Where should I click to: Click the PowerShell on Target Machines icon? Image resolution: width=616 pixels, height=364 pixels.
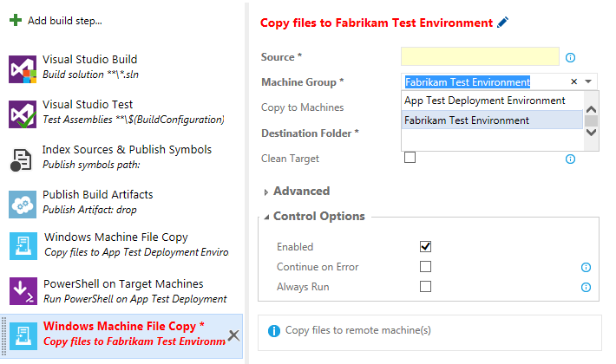[22, 290]
